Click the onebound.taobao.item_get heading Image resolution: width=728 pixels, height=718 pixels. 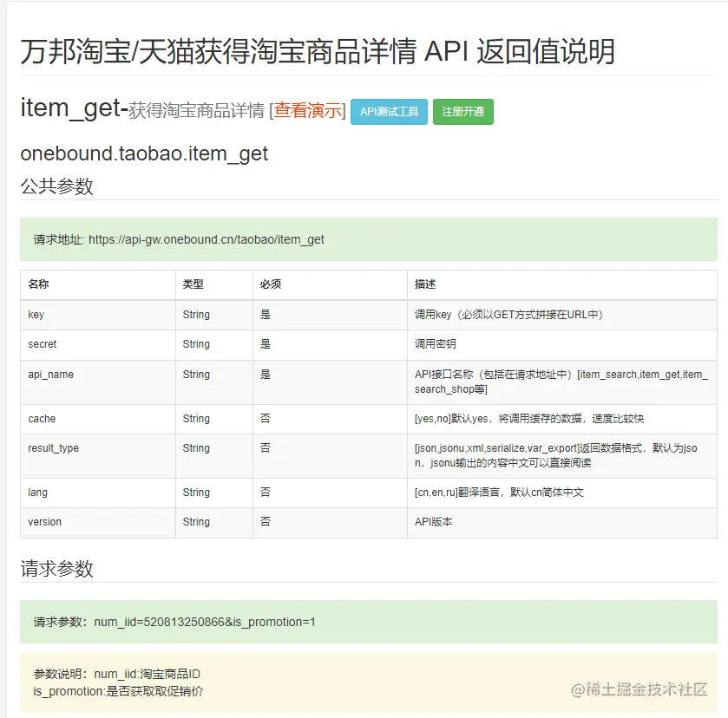[x=144, y=153]
